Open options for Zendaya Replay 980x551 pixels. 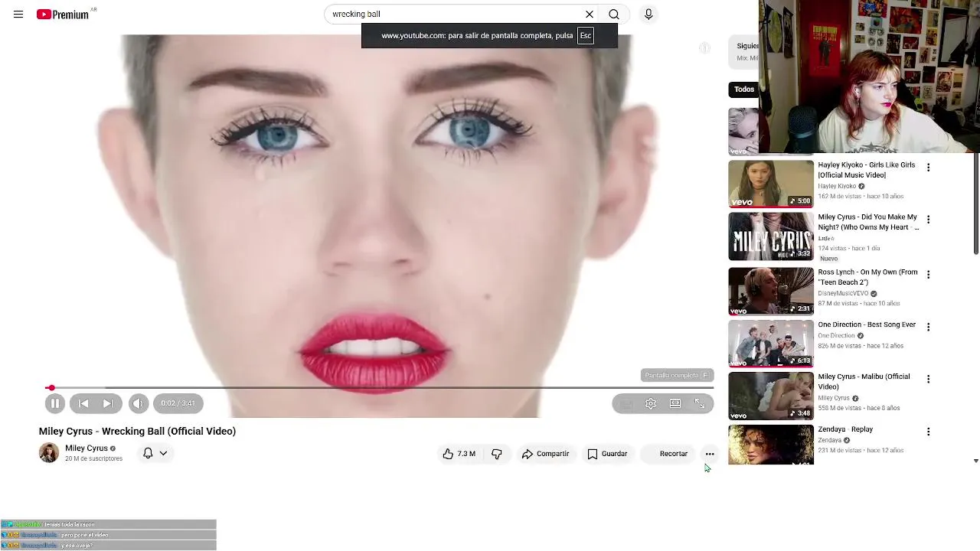[929, 432]
